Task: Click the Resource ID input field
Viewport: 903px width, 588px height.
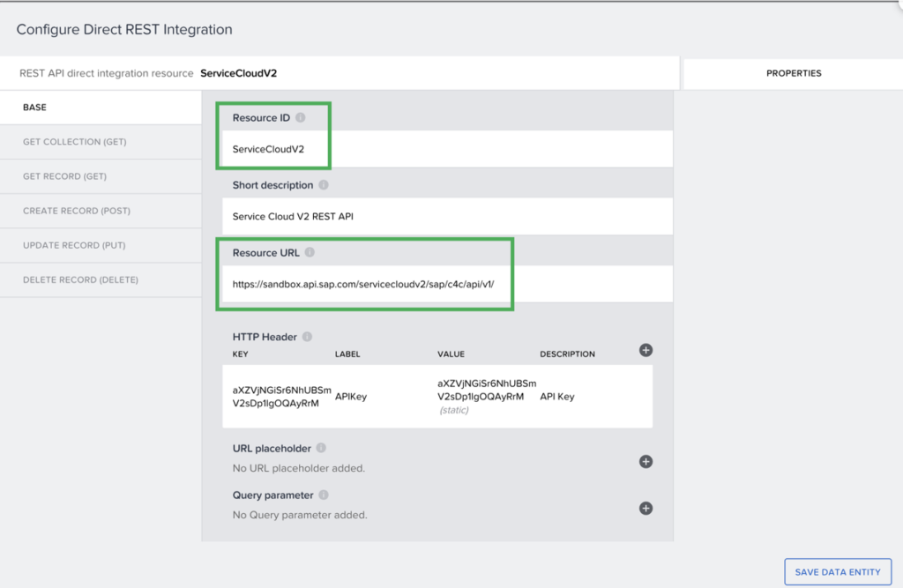Action: 445,149
